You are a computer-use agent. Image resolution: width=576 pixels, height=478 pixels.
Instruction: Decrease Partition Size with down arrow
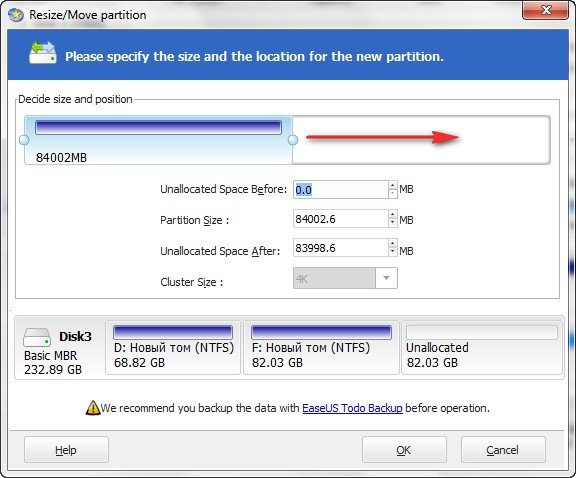[x=393, y=223]
